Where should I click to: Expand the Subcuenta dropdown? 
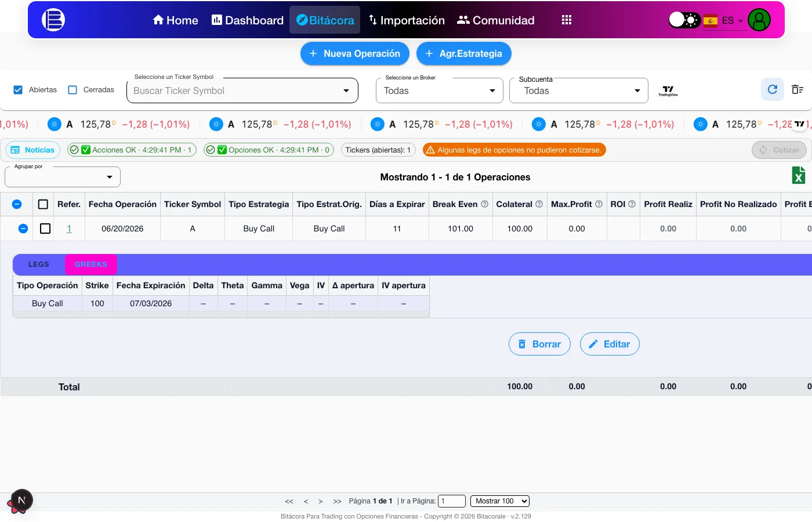pos(579,90)
